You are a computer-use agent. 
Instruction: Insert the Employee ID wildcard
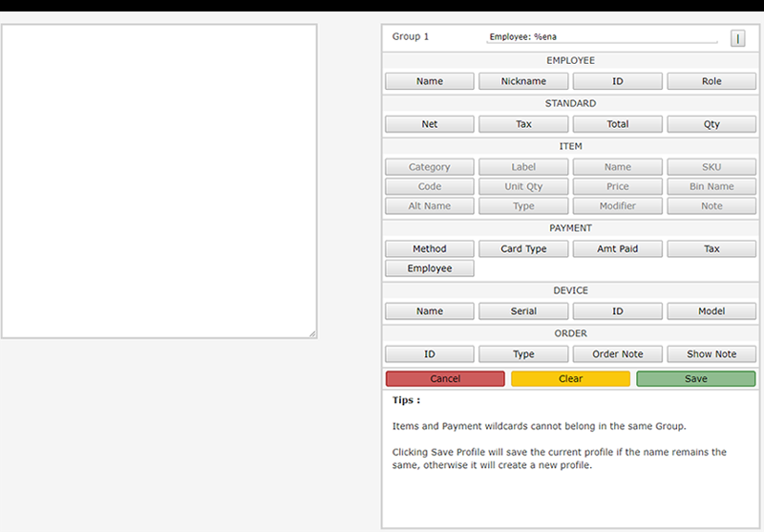point(617,81)
